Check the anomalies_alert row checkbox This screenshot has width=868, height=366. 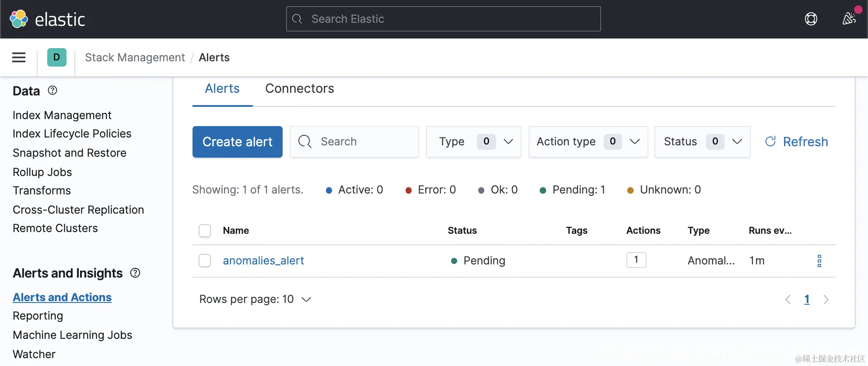[205, 261]
